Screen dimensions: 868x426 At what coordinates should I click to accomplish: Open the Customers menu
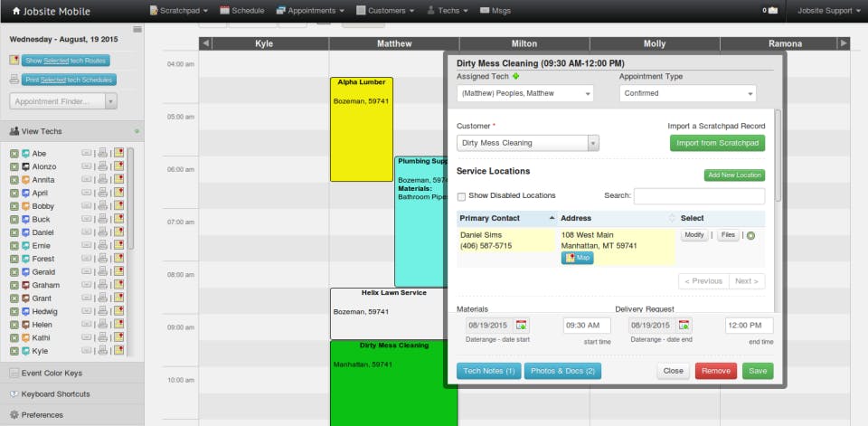tap(385, 11)
